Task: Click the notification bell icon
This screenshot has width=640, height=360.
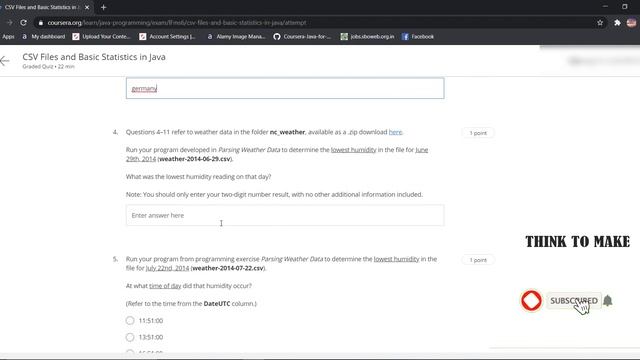Action: tap(608, 301)
